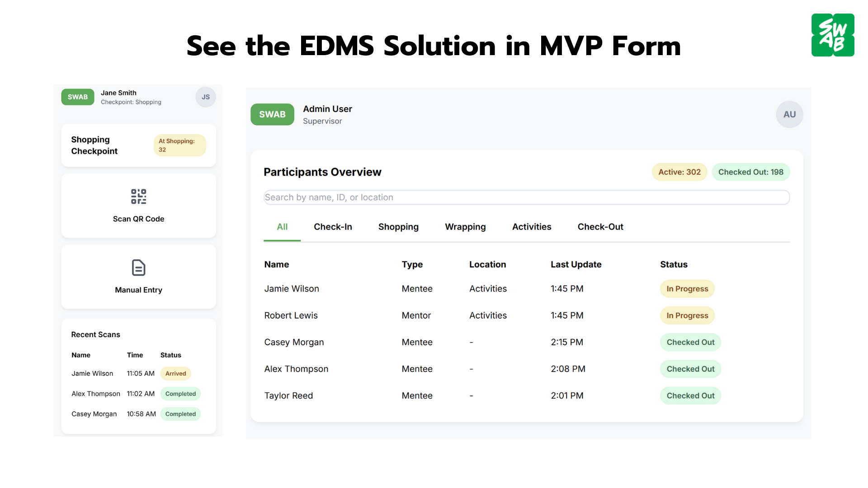The image size is (868, 488).
Task: Open the JS user avatar
Action: click(x=205, y=97)
